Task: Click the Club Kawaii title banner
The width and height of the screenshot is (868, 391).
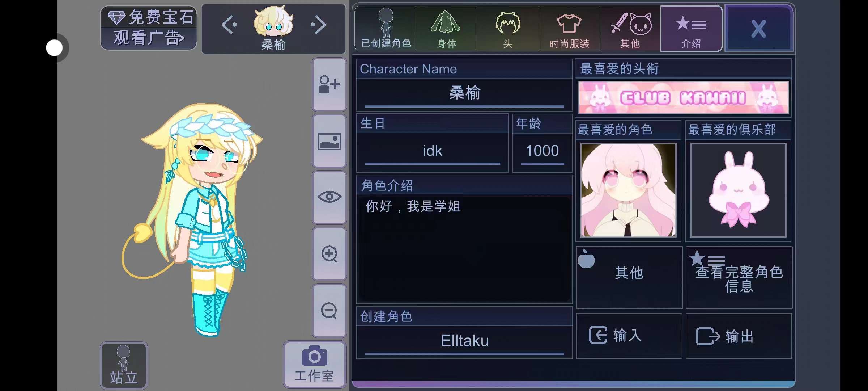Action: 683,98
